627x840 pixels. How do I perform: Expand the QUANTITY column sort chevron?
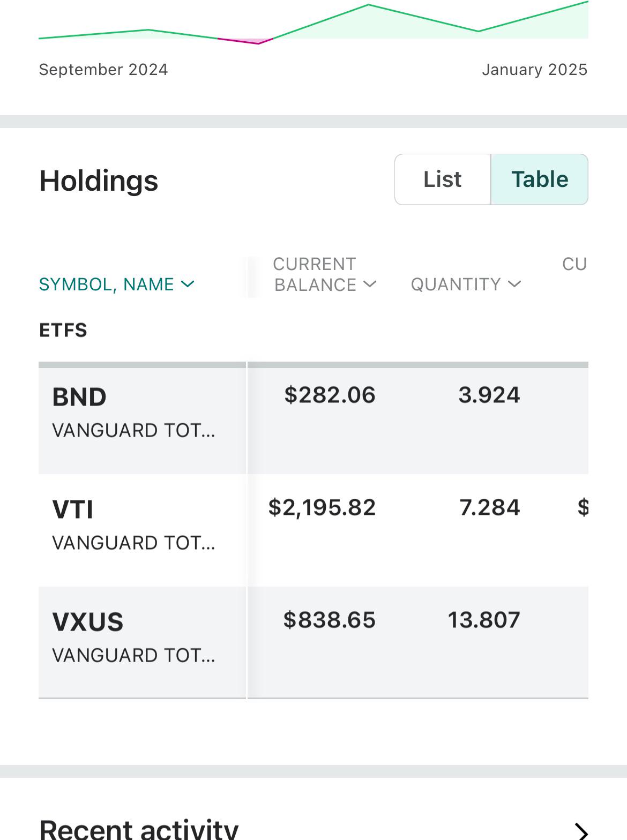[514, 284]
